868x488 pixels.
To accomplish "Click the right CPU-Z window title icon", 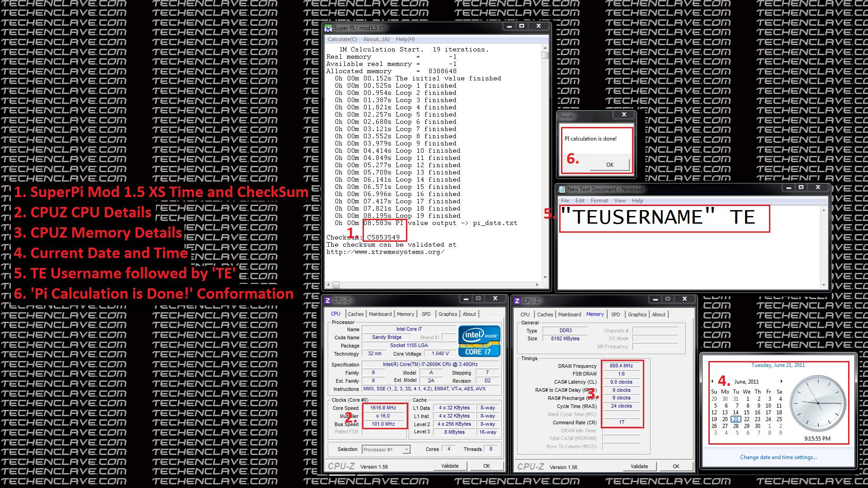I will [x=517, y=301].
